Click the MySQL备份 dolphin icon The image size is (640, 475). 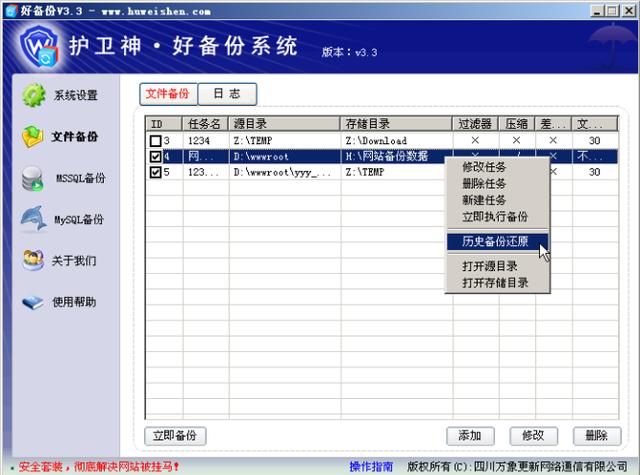pos(33,219)
